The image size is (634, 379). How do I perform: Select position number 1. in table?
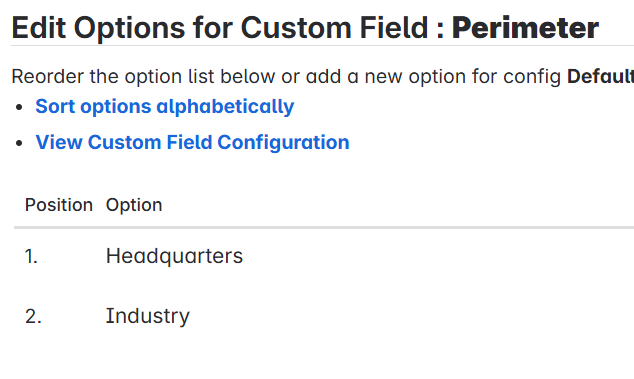[x=31, y=256]
